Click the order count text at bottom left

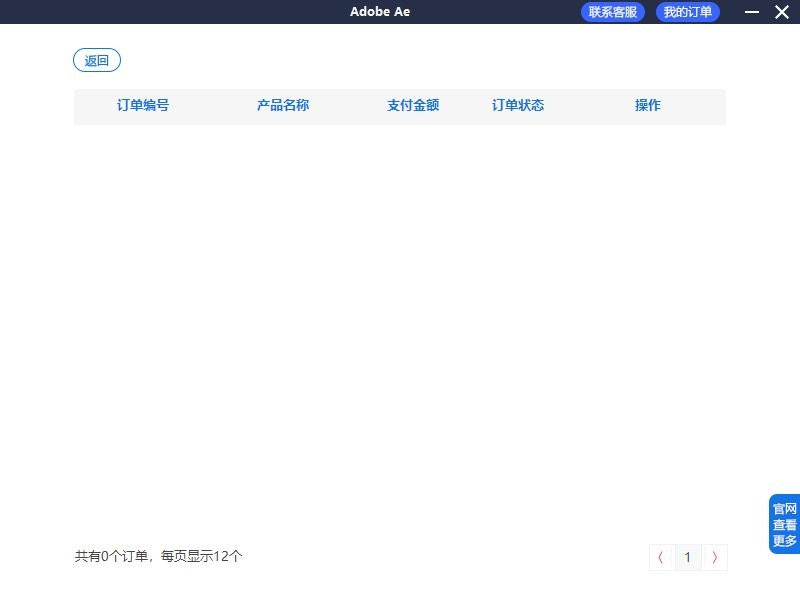(x=157, y=556)
